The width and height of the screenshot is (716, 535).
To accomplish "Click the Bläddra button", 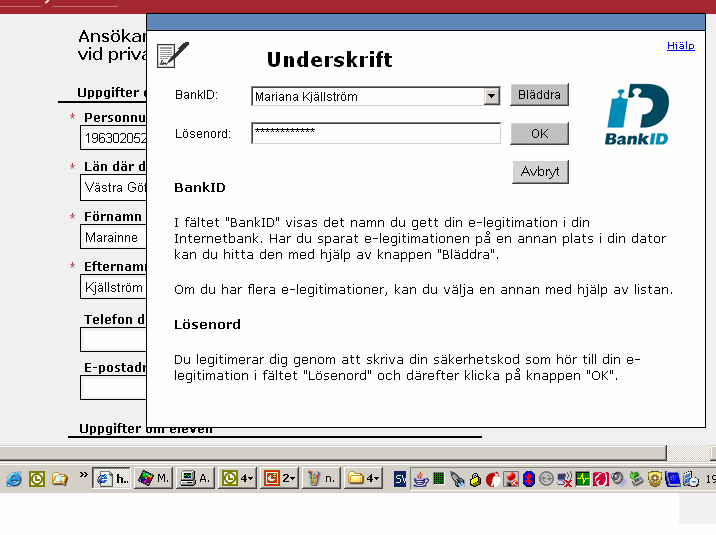I will click(539, 94).
